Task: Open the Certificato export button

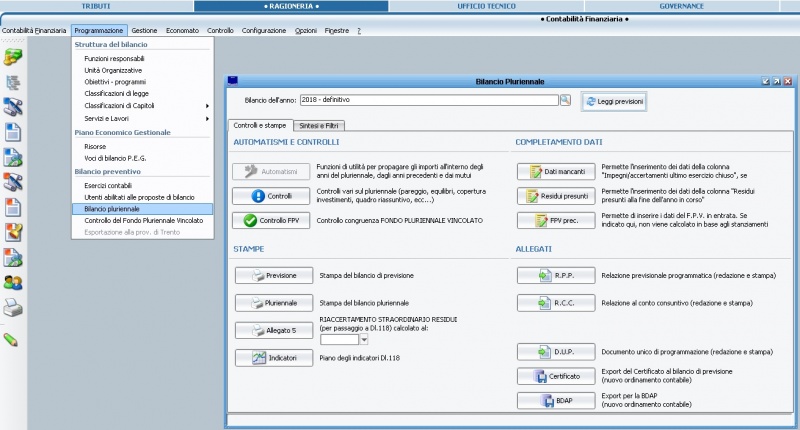Action: tap(556, 377)
